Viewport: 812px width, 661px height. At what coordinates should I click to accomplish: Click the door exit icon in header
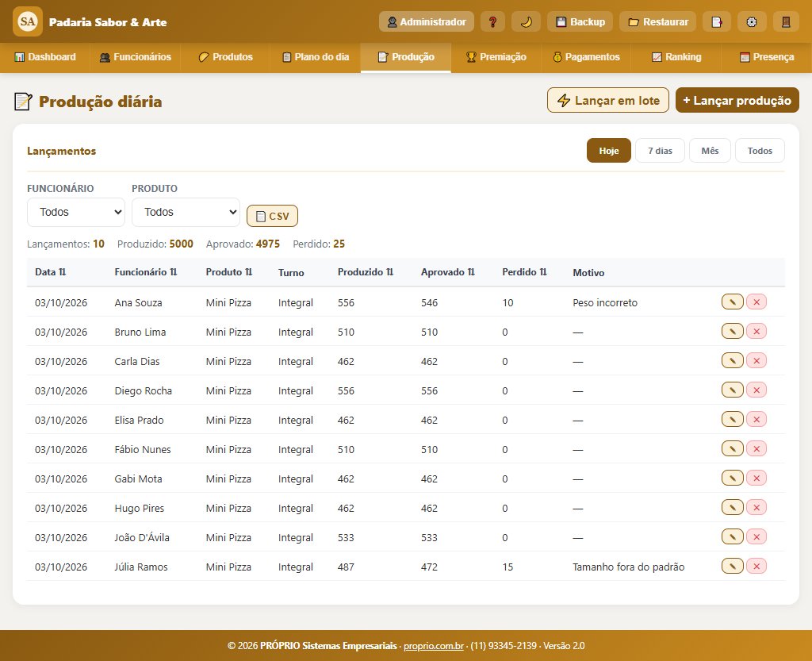pos(786,21)
